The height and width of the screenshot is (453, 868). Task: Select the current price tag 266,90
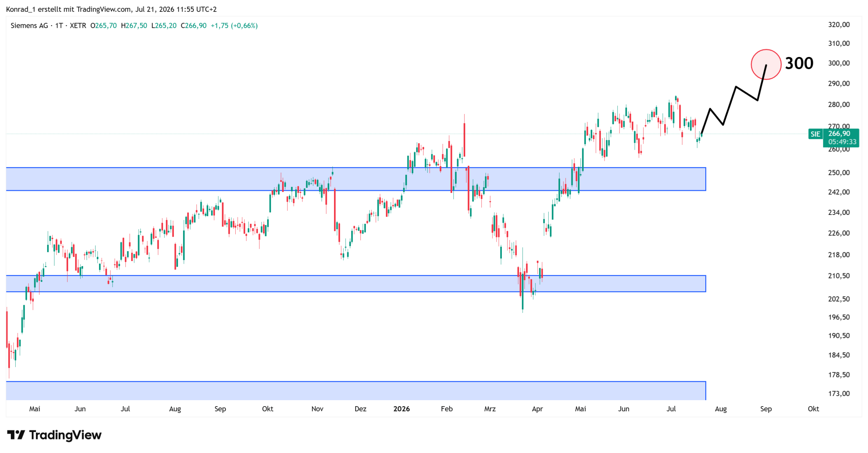click(x=839, y=134)
